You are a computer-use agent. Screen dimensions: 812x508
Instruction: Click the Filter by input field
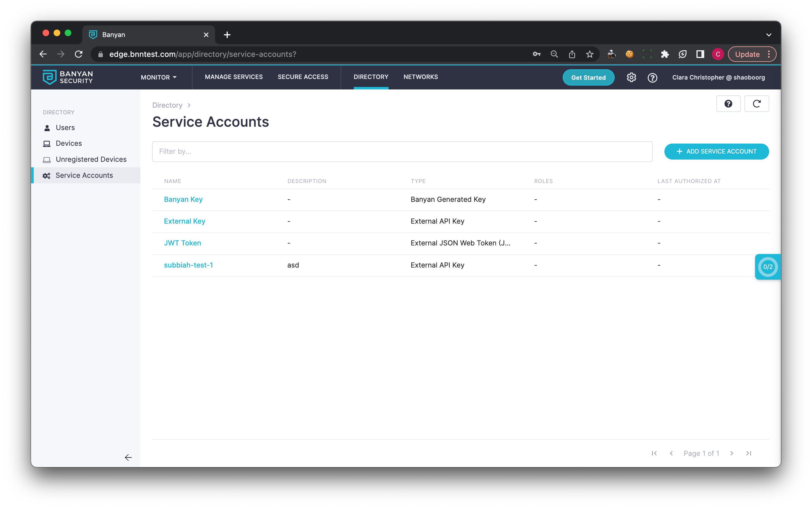pyautogui.click(x=402, y=152)
